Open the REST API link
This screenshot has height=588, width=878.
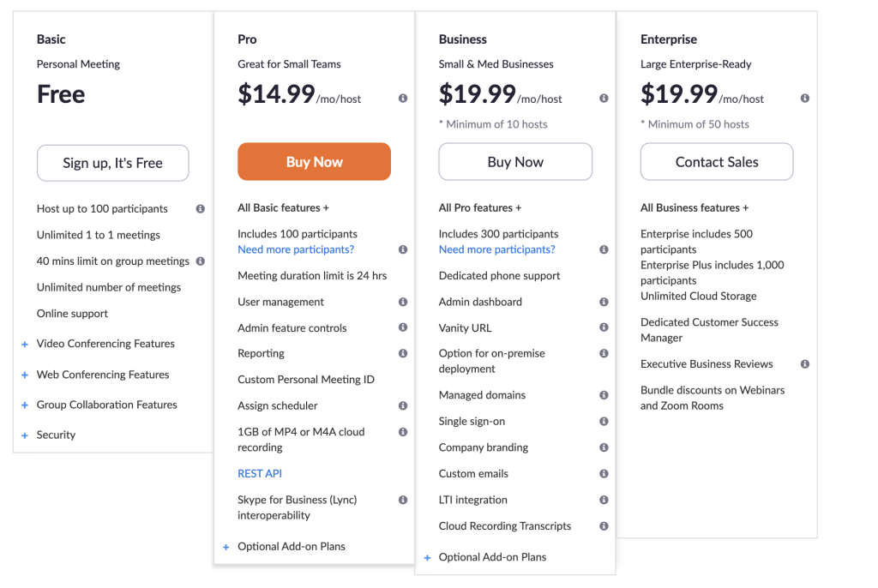(x=260, y=474)
